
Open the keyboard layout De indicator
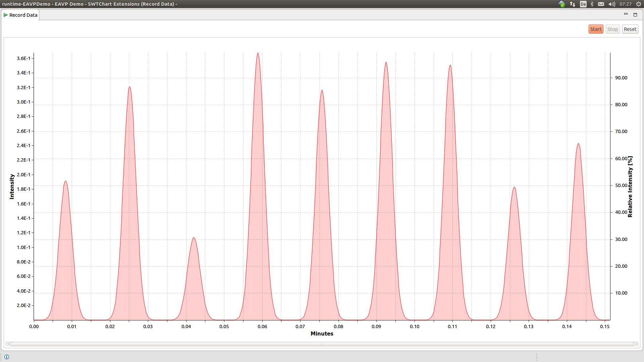click(583, 4)
